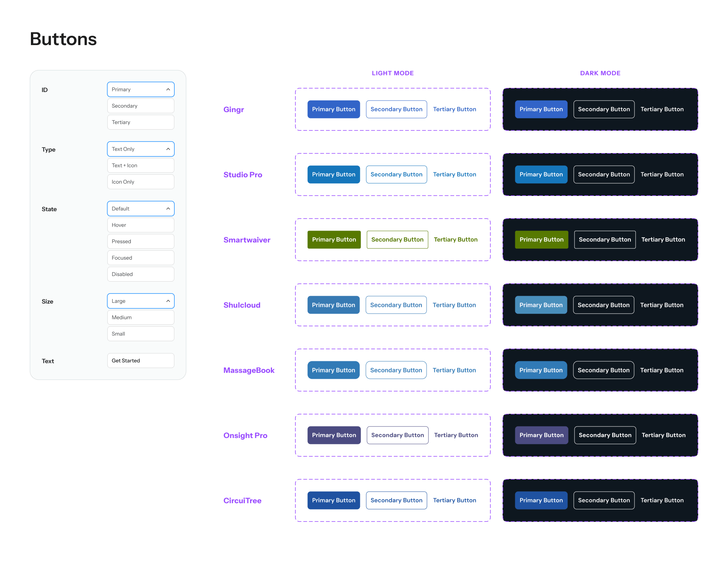Click Smartwaiver dark mode Secondary Button

point(605,239)
